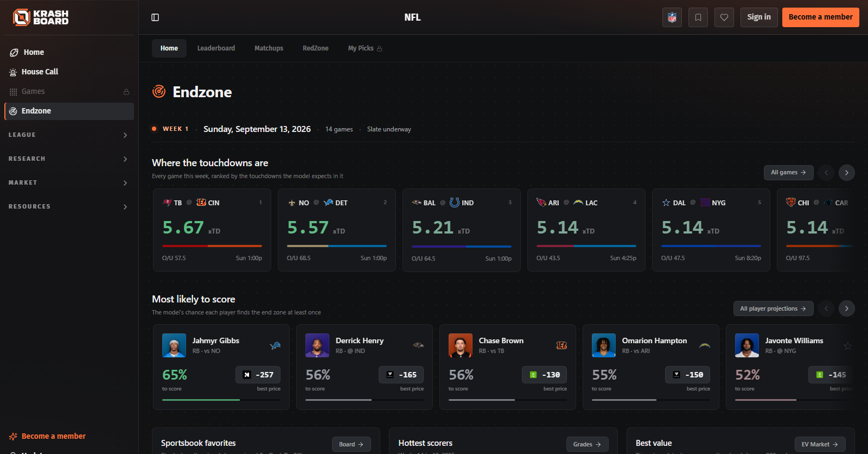The height and width of the screenshot is (454, 868).
Task: Expand the Resources sidebar section
Action: coord(69,206)
